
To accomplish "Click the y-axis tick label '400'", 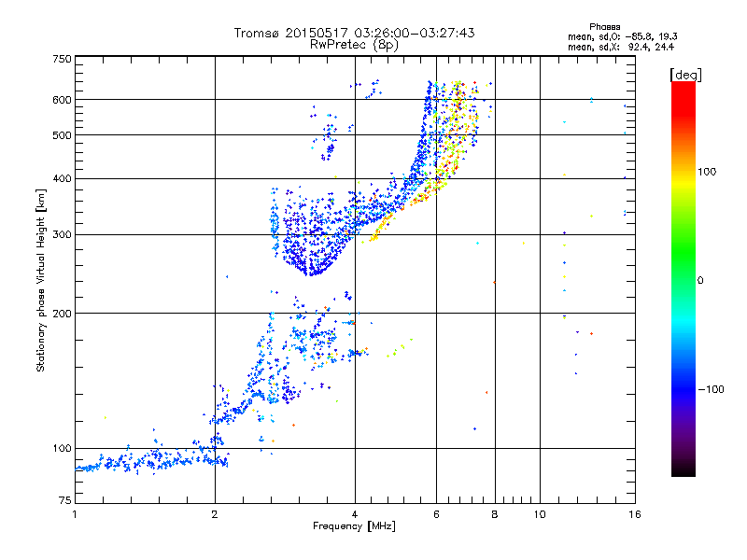I will (62, 179).
